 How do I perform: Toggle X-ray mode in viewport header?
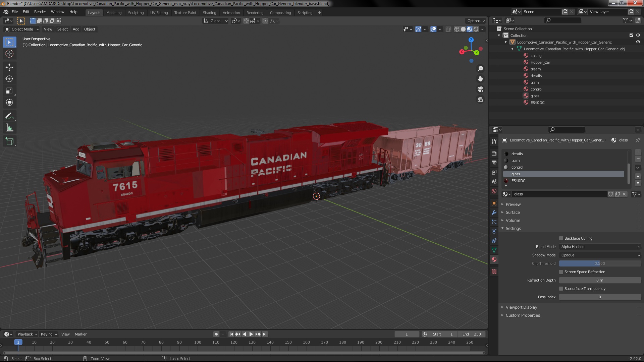coord(448,29)
